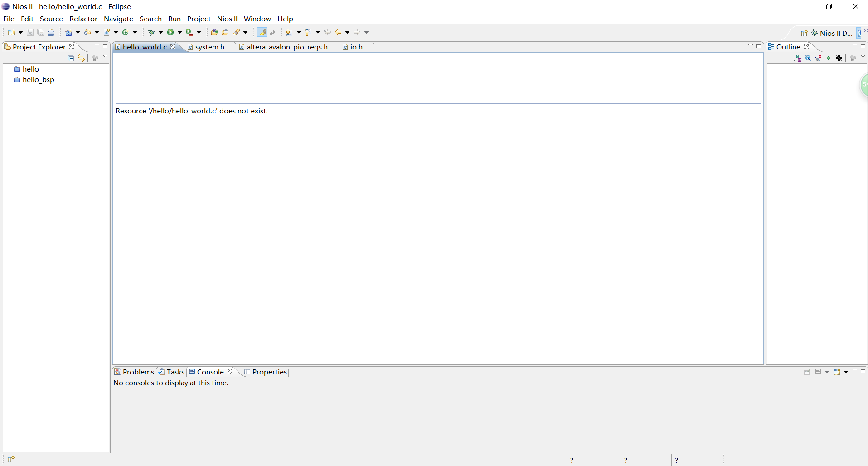Toggle Hide Non-Public Members green dot
Viewport: 868px width, 466px height.
829,58
